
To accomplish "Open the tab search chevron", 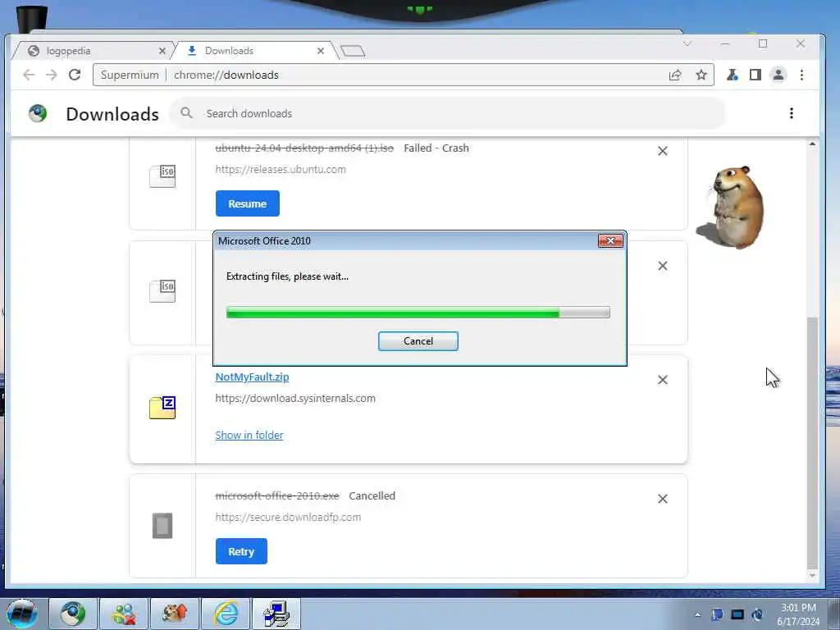I will click(x=687, y=43).
